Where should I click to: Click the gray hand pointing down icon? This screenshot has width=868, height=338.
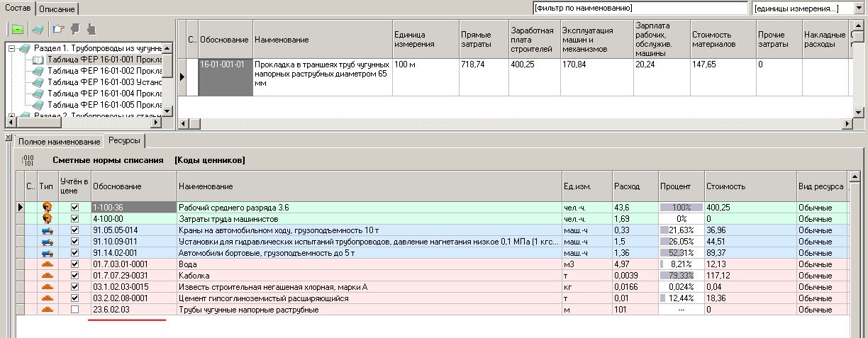(x=75, y=30)
